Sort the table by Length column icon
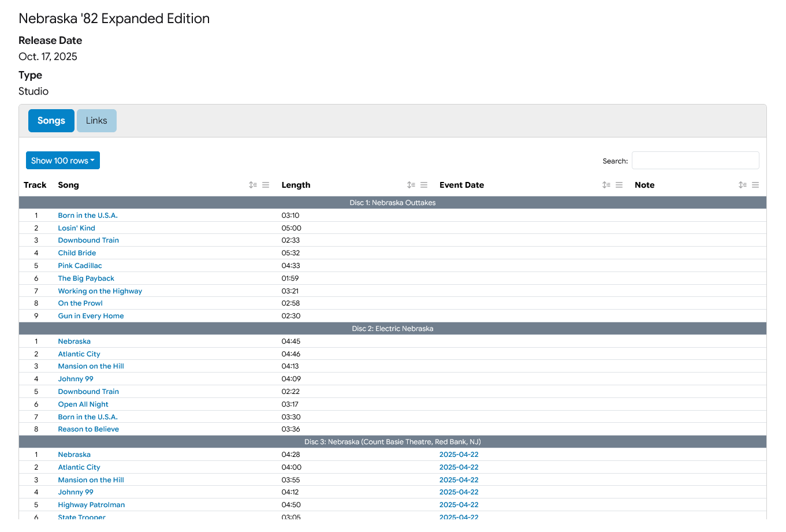Screen dimensions: 786x532 point(411,185)
